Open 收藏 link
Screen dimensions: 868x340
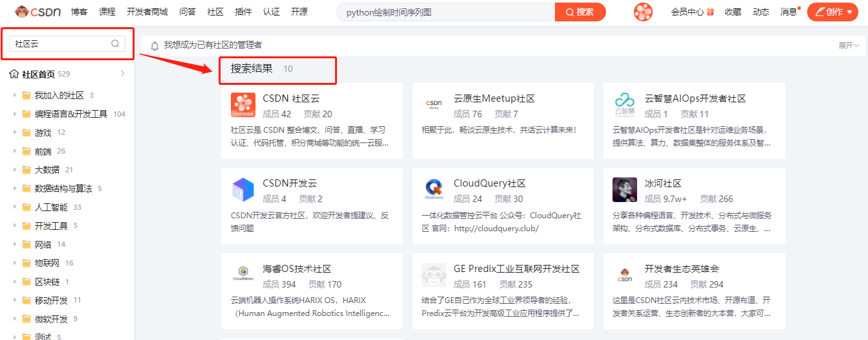pos(733,12)
